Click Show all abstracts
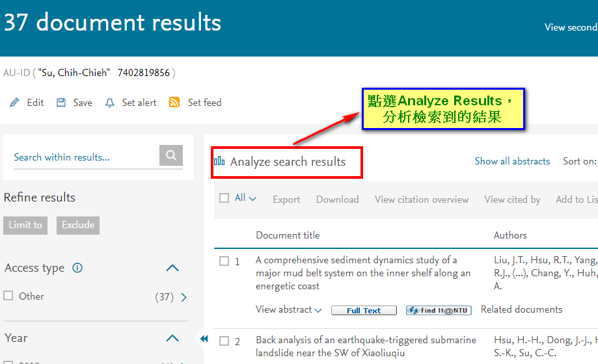 (512, 161)
